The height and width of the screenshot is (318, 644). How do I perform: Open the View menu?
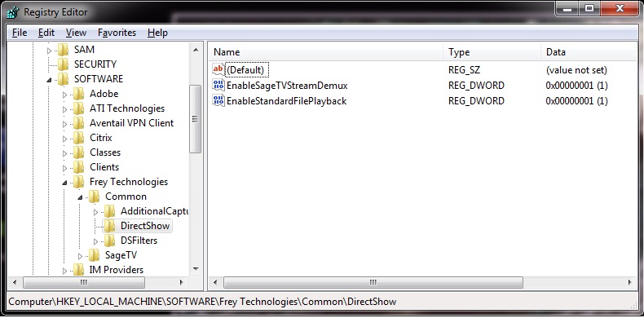(x=76, y=33)
